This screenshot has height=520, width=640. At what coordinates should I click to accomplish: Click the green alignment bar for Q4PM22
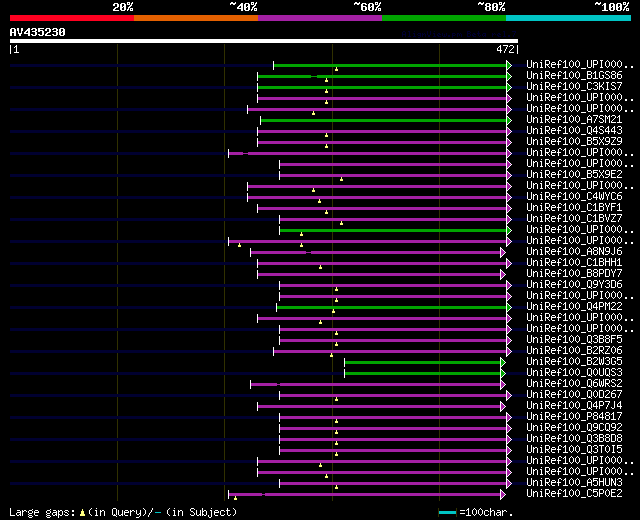pos(391,307)
